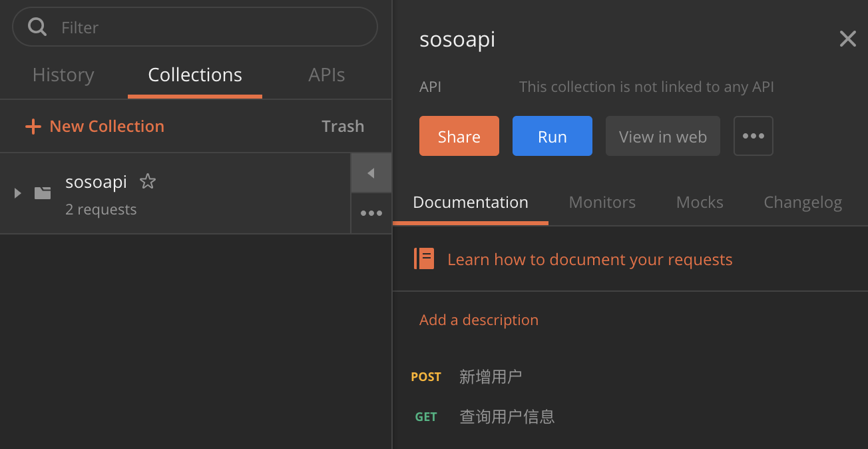Open sosoapi collection more options menu
The image size is (868, 449).
371,213
